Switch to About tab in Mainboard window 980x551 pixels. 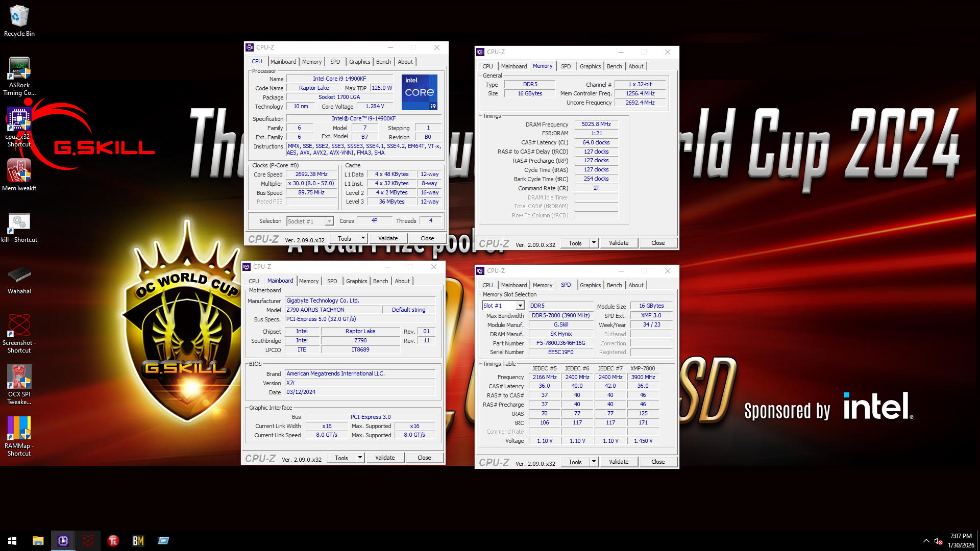click(x=402, y=281)
